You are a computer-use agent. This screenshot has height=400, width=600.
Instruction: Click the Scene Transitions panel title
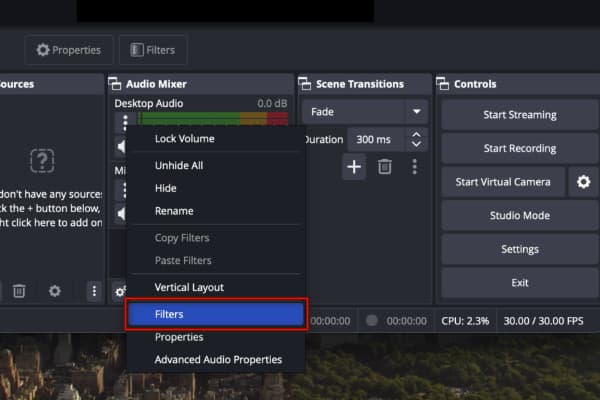(360, 84)
